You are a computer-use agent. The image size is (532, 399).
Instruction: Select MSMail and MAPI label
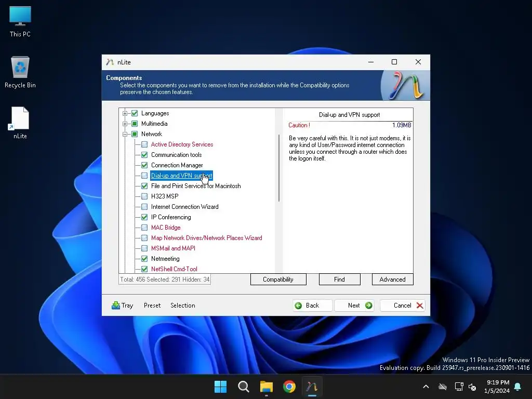[x=173, y=248]
